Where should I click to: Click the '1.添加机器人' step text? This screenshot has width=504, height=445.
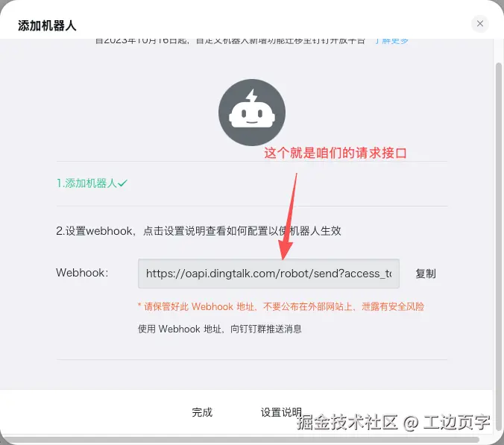(86, 183)
